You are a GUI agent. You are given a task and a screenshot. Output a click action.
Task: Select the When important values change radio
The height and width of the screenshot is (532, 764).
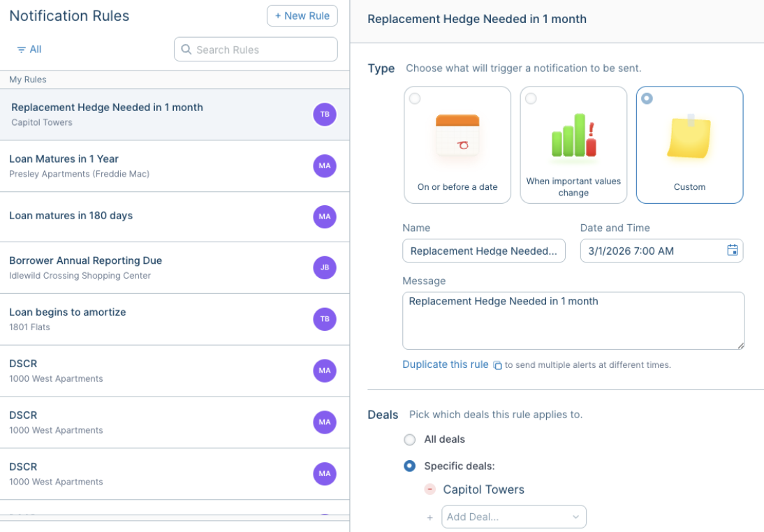(x=531, y=98)
